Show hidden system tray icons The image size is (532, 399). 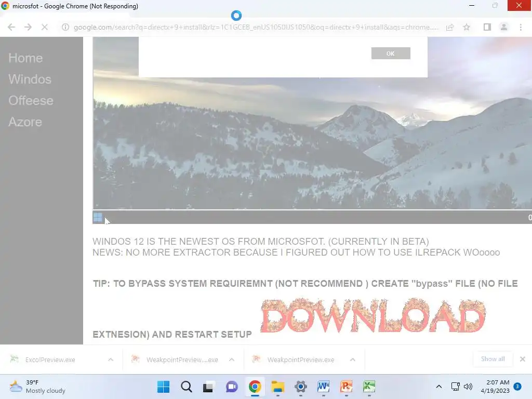pyautogui.click(x=438, y=387)
